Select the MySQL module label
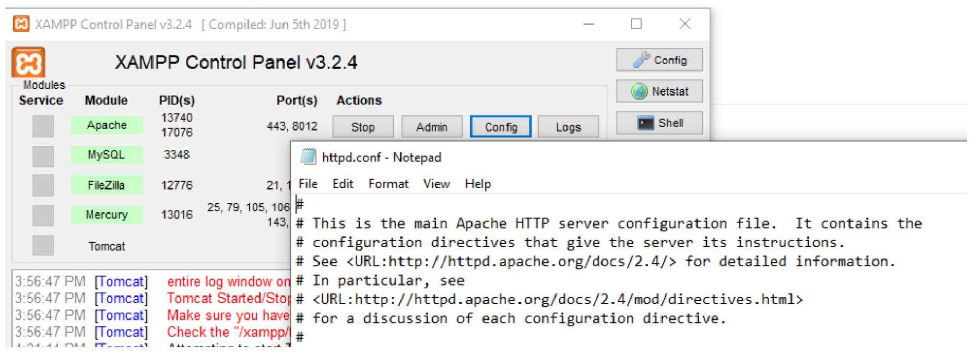This screenshot has height=355, width=980. coord(107,155)
